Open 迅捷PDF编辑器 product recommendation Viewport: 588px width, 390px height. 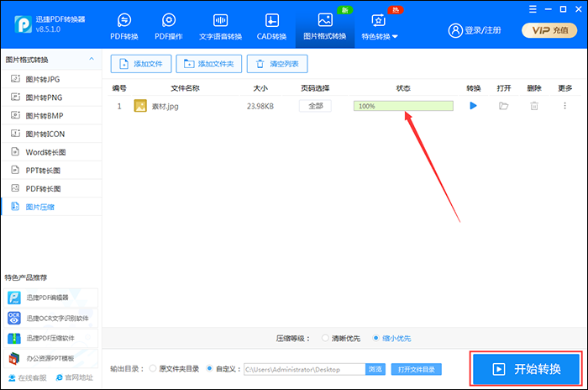(x=50, y=298)
